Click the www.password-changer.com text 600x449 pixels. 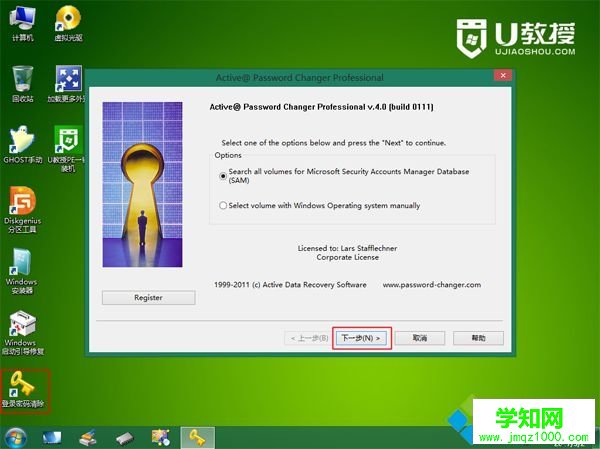coord(432,285)
